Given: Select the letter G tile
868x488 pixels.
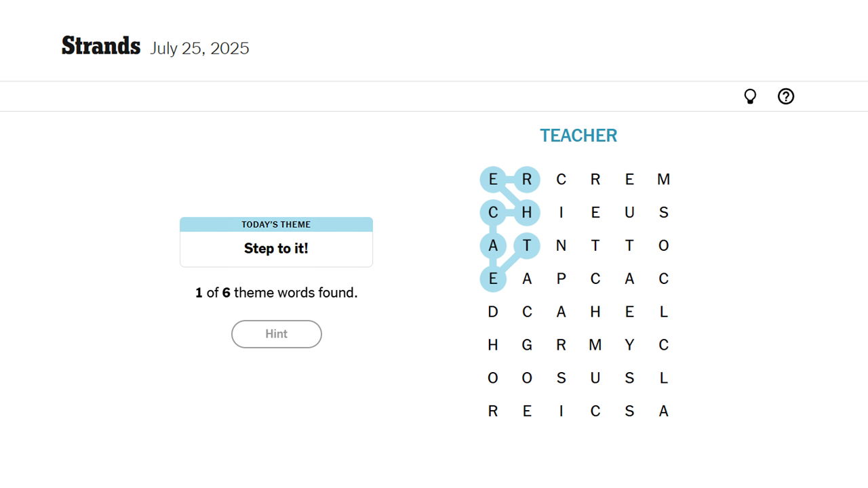Looking at the screenshot, I should pos(527,345).
